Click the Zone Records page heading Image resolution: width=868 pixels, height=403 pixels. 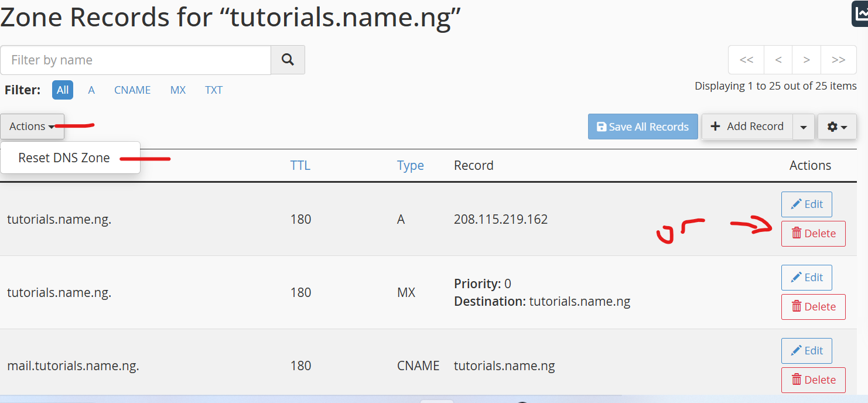click(x=231, y=16)
